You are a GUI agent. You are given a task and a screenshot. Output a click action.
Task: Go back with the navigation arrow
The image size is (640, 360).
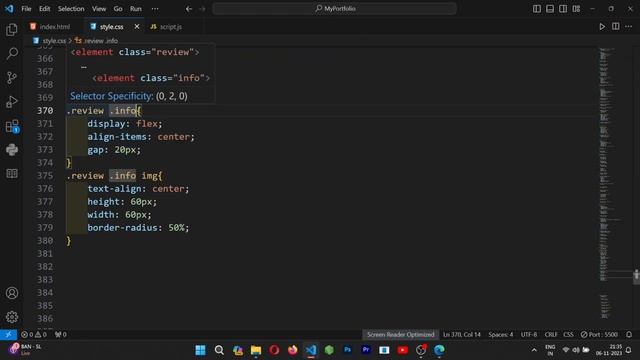coord(189,9)
